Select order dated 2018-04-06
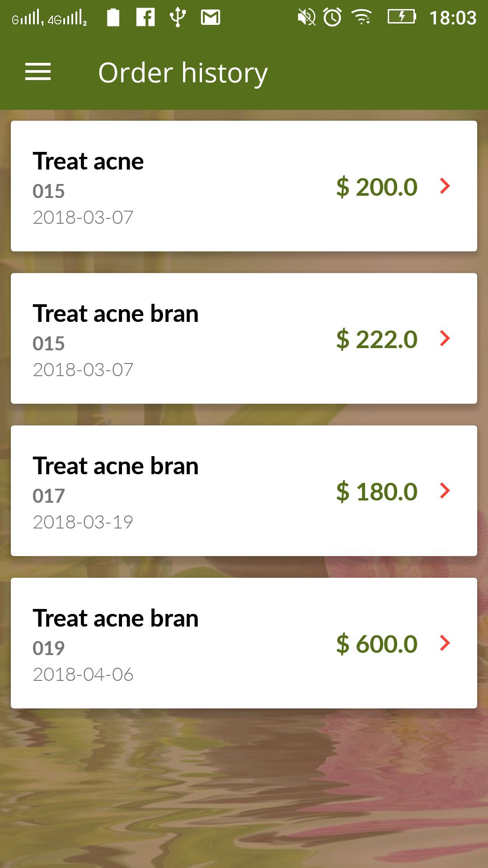 point(83,675)
